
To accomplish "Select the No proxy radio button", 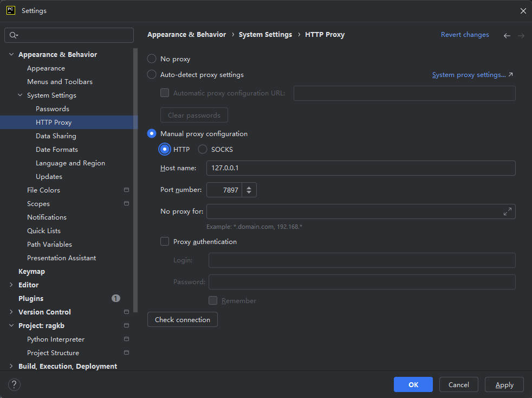I will coord(152,59).
